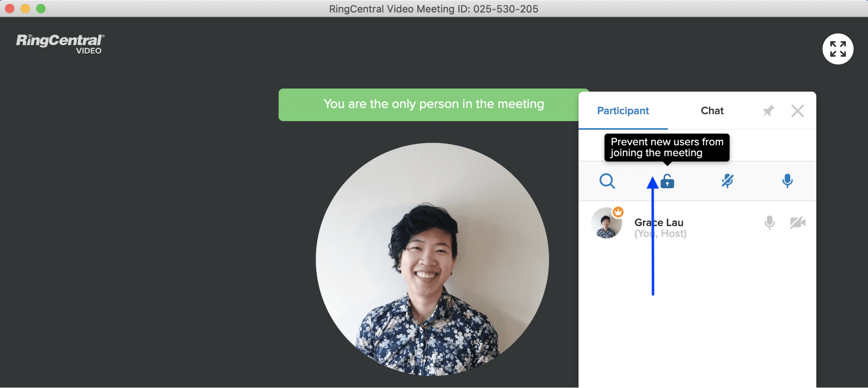Unmute all using the blue microphone icon
Screen dimensions: 868x388
click(787, 181)
